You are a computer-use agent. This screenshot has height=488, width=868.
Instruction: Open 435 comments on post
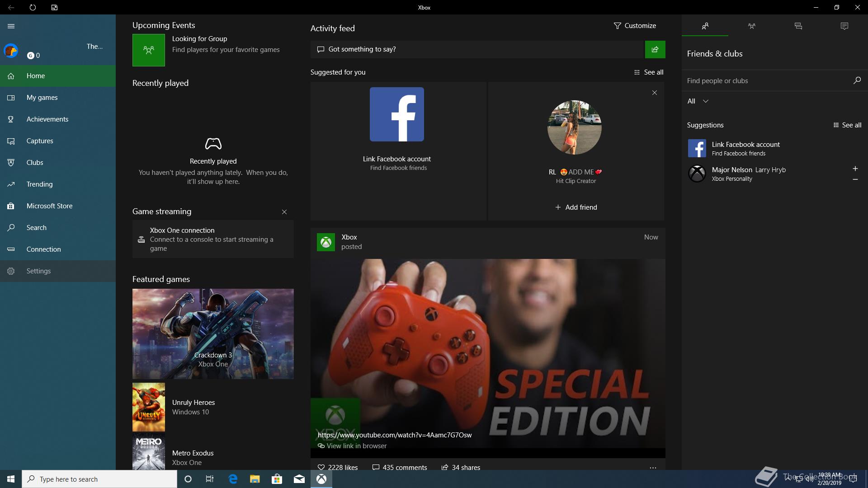click(400, 467)
